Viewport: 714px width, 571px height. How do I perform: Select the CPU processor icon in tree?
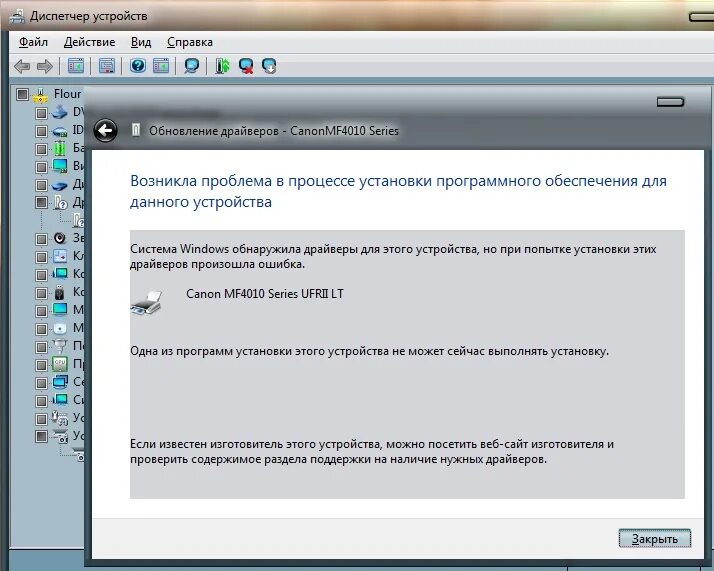tap(60, 364)
